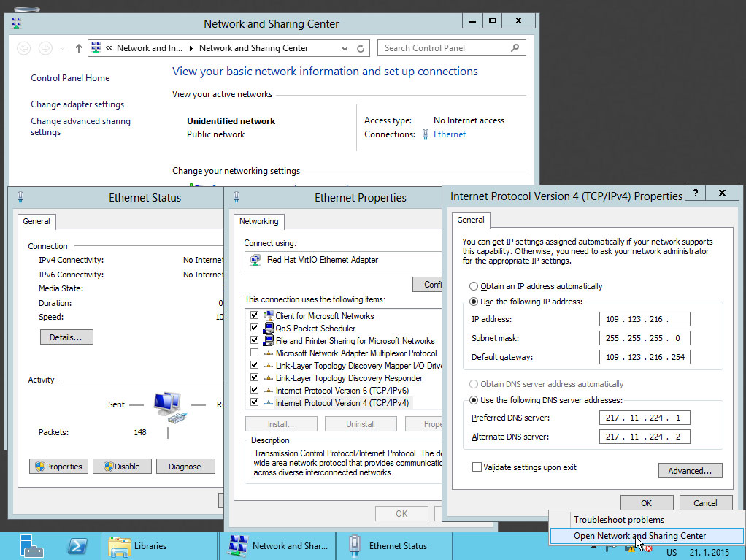Select Open Network and Sharing Center
The height and width of the screenshot is (560, 746).
[x=639, y=535]
